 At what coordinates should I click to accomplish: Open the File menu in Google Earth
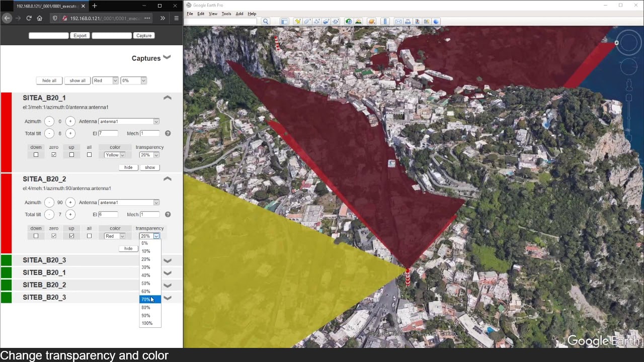[x=190, y=14]
